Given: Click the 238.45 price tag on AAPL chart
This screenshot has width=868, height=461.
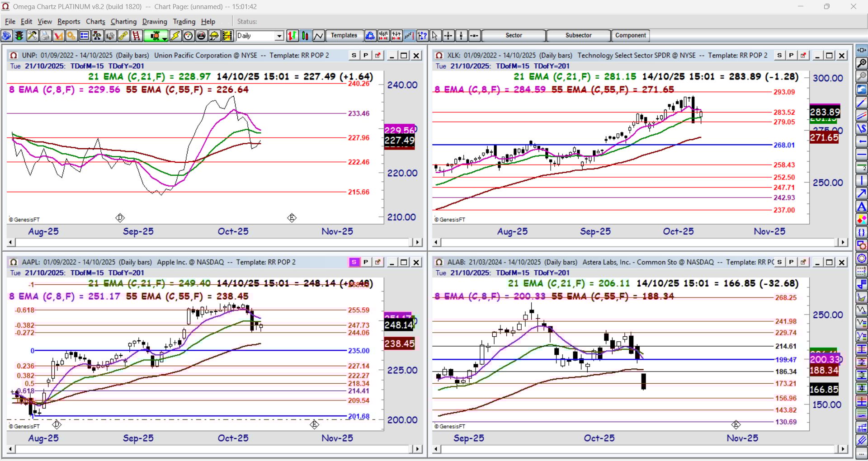Looking at the screenshot, I should click(399, 343).
